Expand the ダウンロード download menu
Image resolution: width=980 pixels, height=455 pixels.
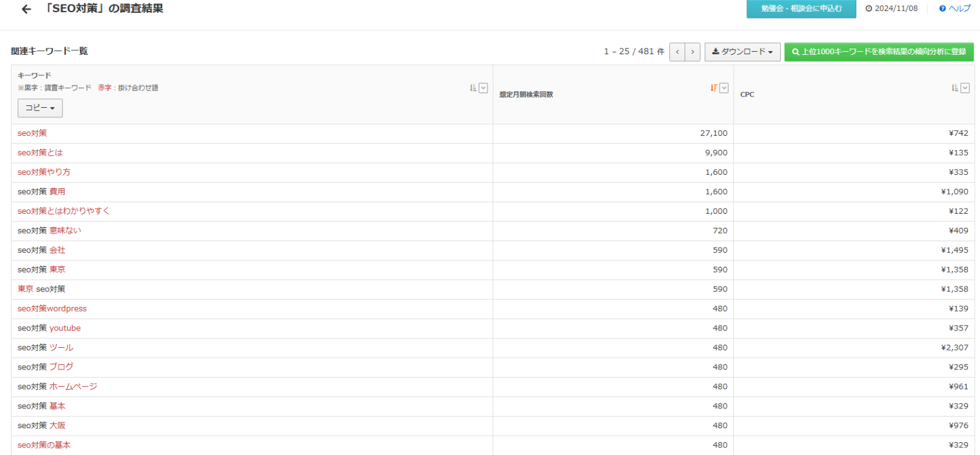(x=742, y=52)
